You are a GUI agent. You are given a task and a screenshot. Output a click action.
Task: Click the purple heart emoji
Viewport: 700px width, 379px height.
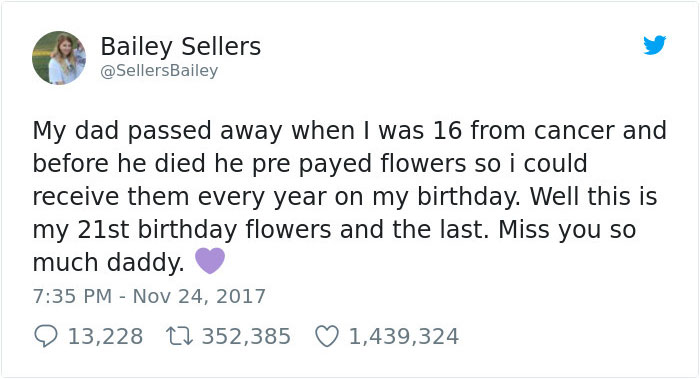click(210, 261)
